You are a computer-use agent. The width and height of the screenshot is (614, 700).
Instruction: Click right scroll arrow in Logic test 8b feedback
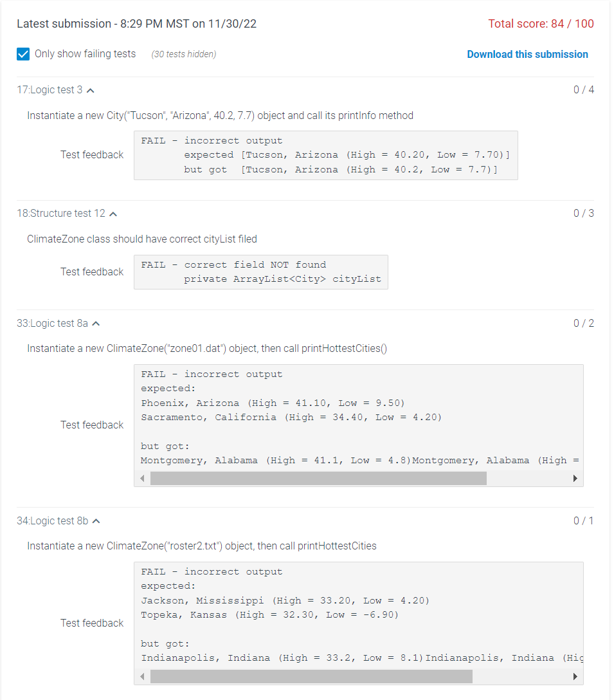pos(575,676)
